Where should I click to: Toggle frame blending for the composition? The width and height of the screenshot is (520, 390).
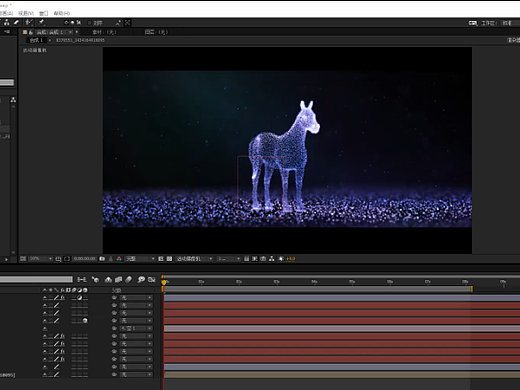pyautogui.click(x=118, y=279)
